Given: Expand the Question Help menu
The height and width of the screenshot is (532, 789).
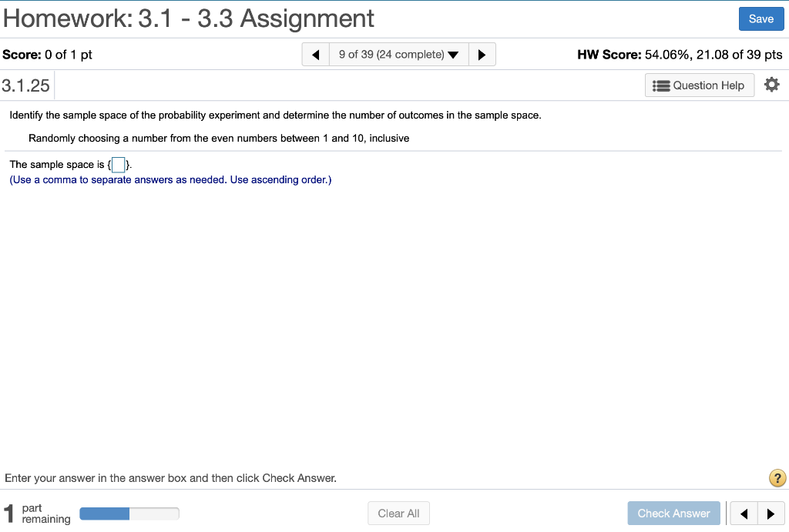Looking at the screenshot, I should click(699, 85).
